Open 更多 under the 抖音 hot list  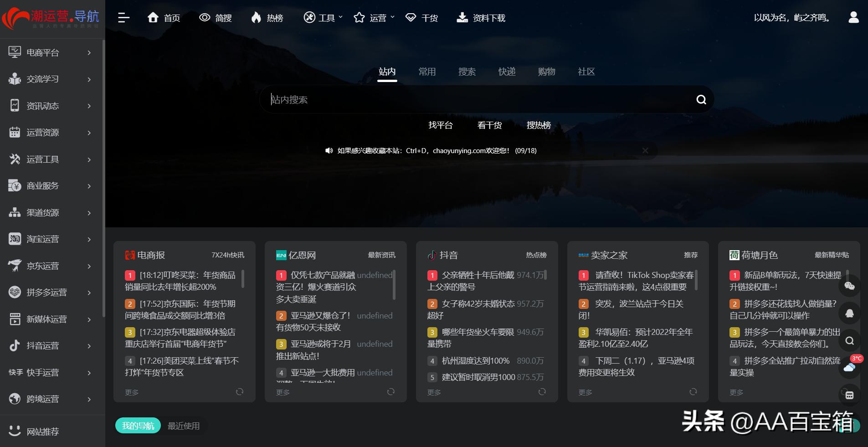[x=433, y=391]
